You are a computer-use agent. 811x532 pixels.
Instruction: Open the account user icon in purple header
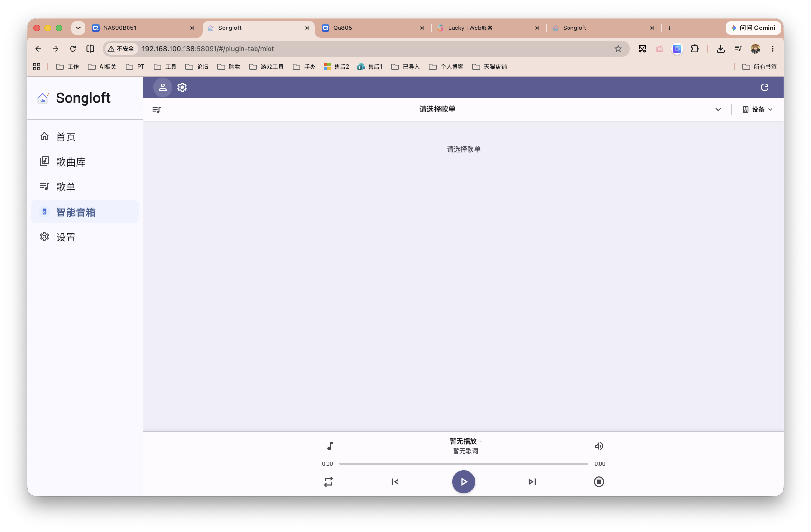pos(163,87)
